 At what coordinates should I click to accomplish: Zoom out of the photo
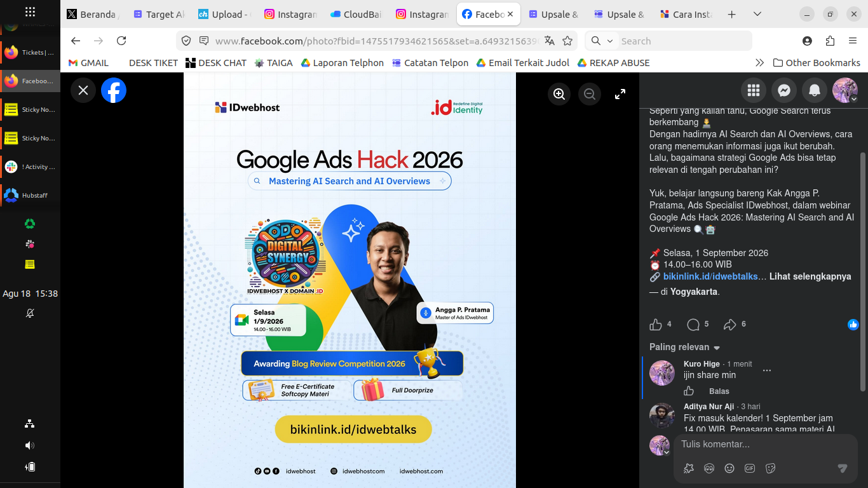click(x=590, y=94)
